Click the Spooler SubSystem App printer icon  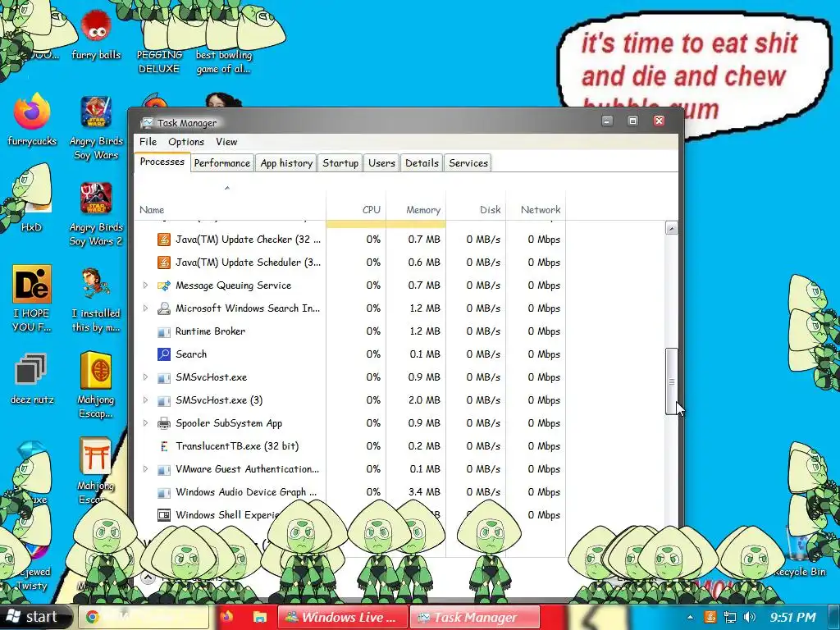pyautogui.click(x=163, y=423)
